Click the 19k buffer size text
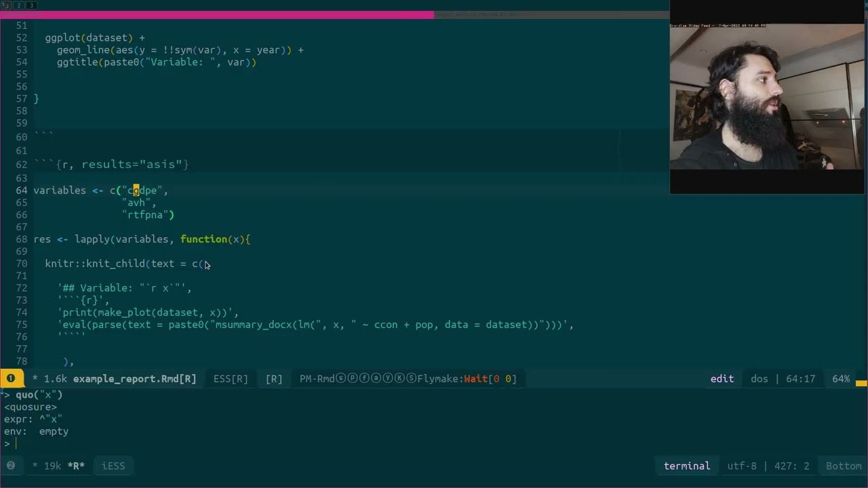This screenshot has width=868, height=488. (52, 466)
